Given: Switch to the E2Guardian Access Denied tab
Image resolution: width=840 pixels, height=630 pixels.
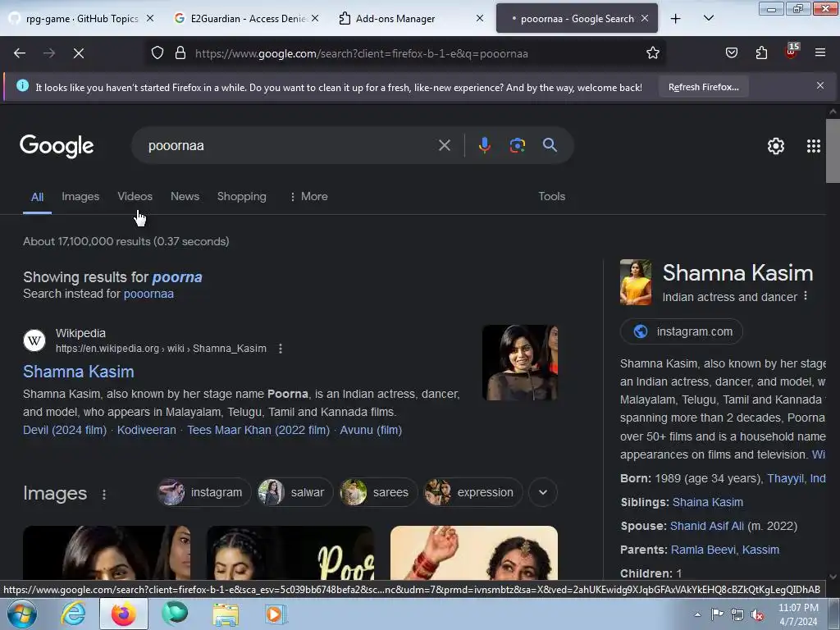Looking at the screenshot, I should click(x=248, y=19).
